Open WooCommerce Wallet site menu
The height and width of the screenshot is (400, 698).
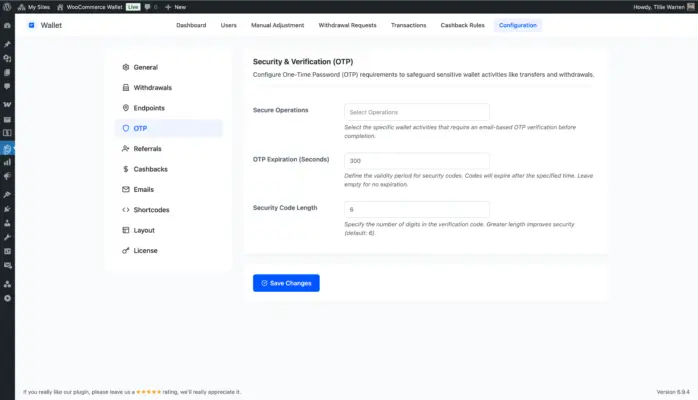(89, 7)
